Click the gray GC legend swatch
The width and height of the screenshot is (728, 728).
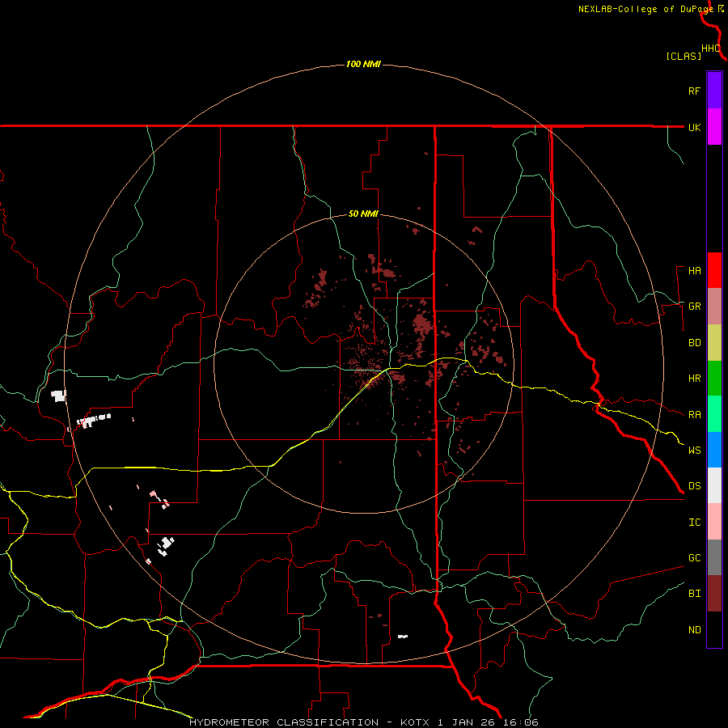click(714, 557)
